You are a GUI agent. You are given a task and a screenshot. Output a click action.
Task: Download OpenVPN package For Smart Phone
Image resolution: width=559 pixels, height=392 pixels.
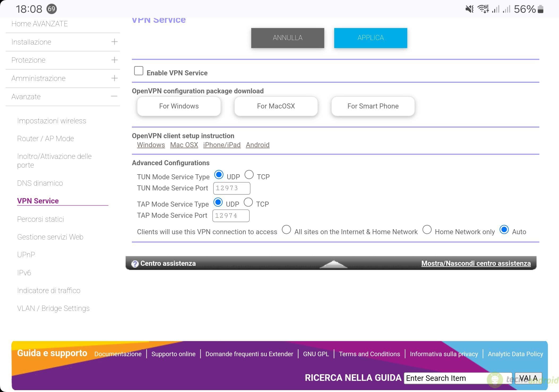coord(373,106)
